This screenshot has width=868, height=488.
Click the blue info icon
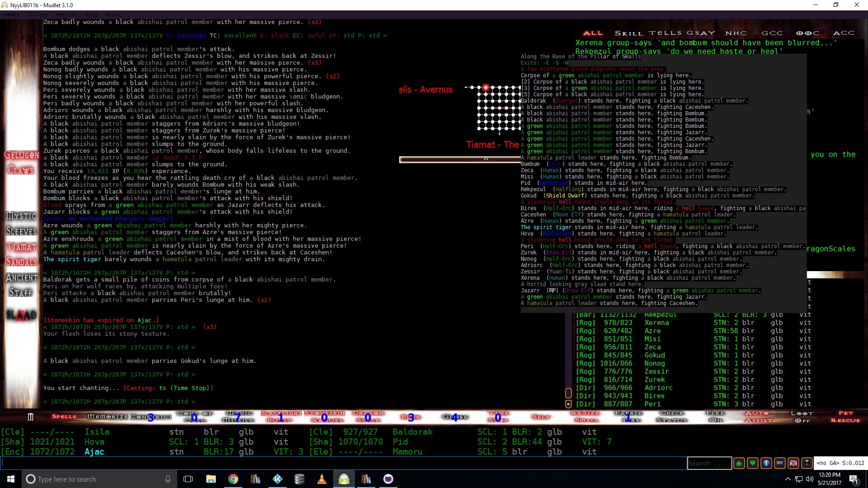[x=766, y=463]
